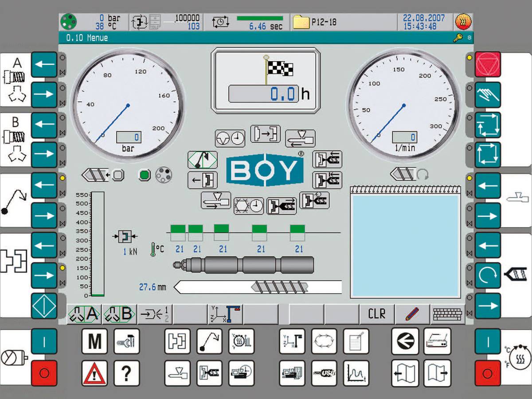Select the cooling time snowflake clock step
532x399 pixels.
[x=249, y=206]
